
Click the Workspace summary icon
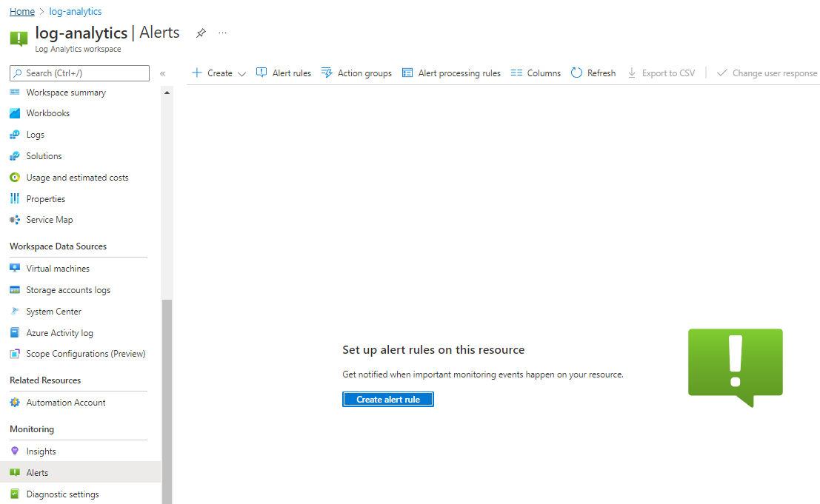coord(15,93)
